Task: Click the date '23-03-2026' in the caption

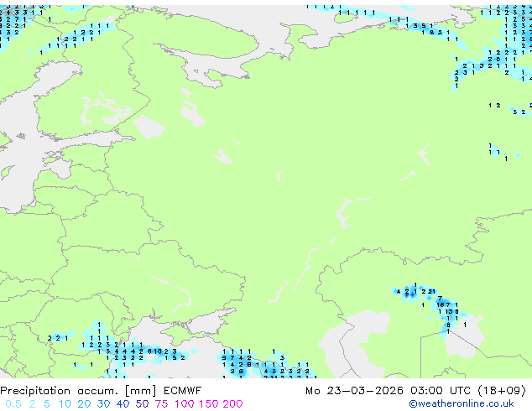Action: pyautogui.click(x=365, y=391)
